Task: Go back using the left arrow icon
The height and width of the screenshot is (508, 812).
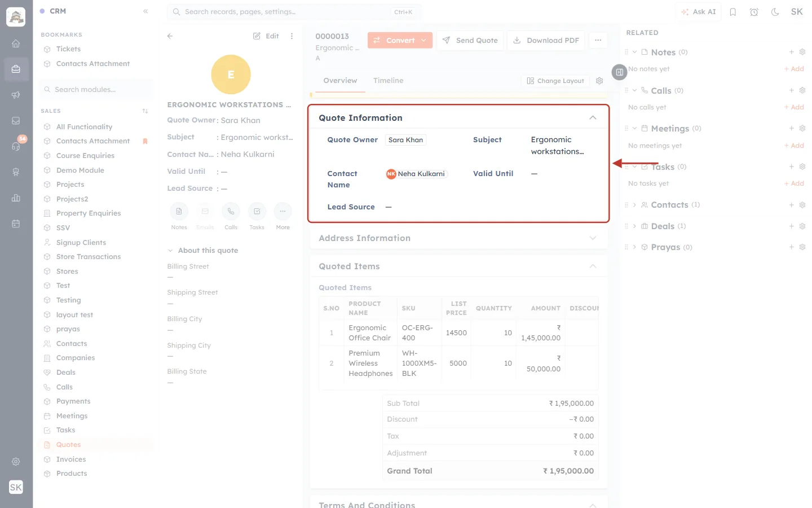Action: click(170, 36)
